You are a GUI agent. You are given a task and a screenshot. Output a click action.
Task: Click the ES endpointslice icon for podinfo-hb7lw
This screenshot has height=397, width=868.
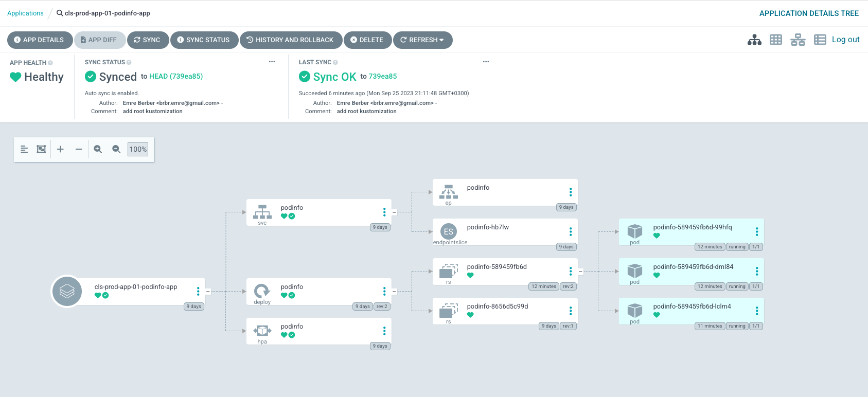(449, 231)
